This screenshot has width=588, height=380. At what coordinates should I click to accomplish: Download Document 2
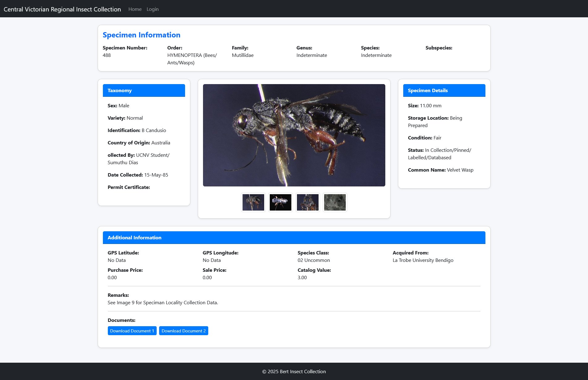tap(184, 331)
